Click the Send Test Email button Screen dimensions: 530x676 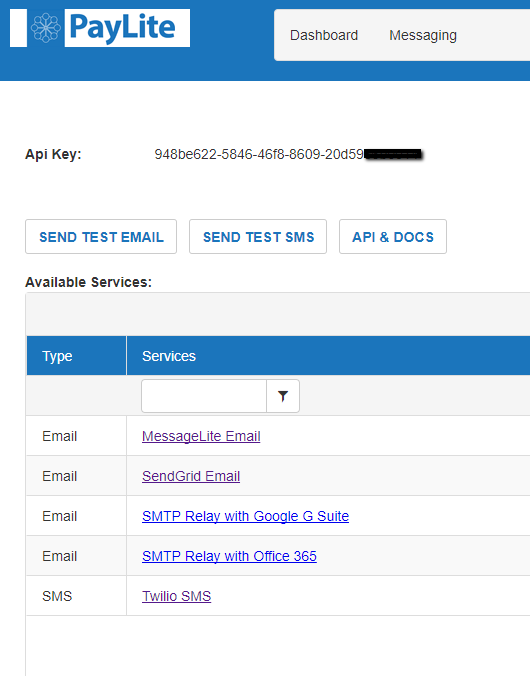101,237
